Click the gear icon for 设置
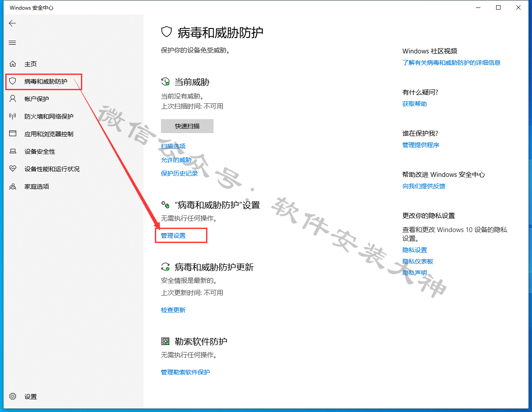532x412 pixels. coord(13,396)
